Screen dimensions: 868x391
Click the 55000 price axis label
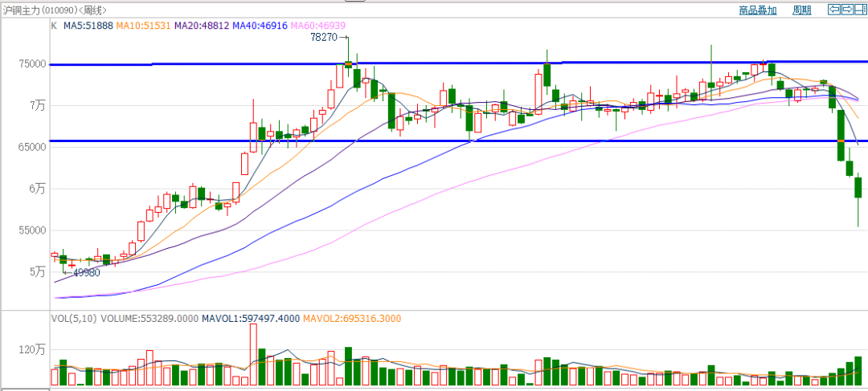click(33, 230)
